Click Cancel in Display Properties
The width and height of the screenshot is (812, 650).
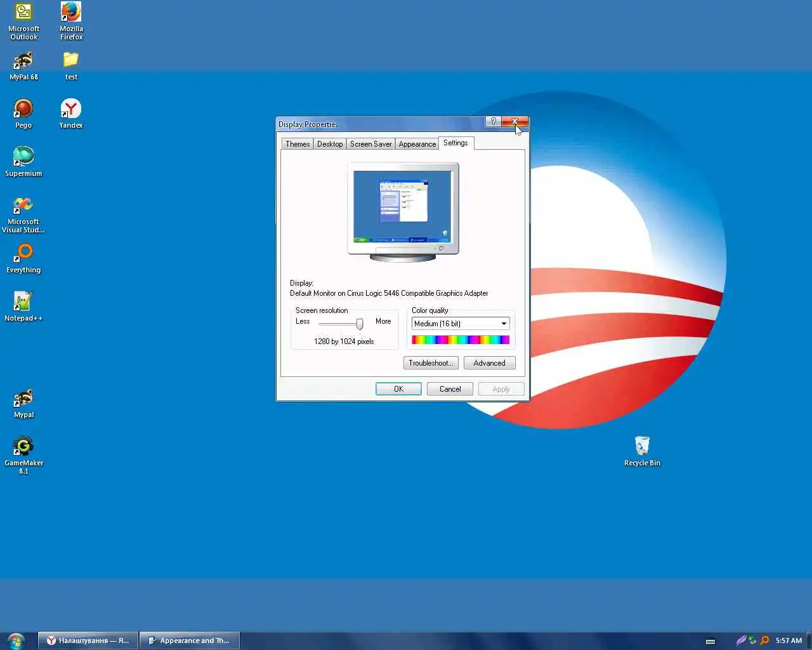[x=450, y=389]
